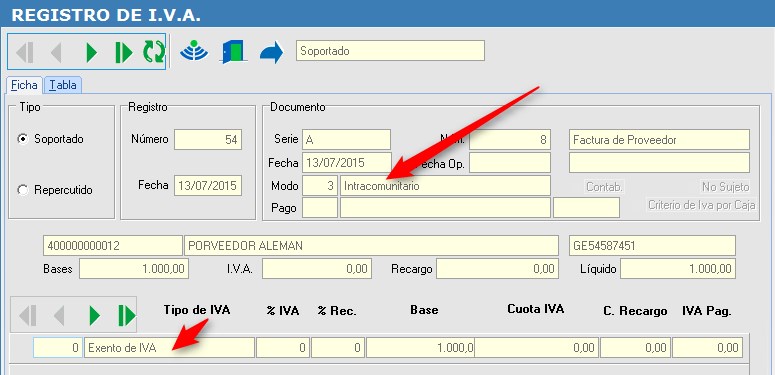Viewport: 775px width, 375px height.
Task: Click the Cuota IVA column header
Action: pyautogui.click(x=536, y=309)
